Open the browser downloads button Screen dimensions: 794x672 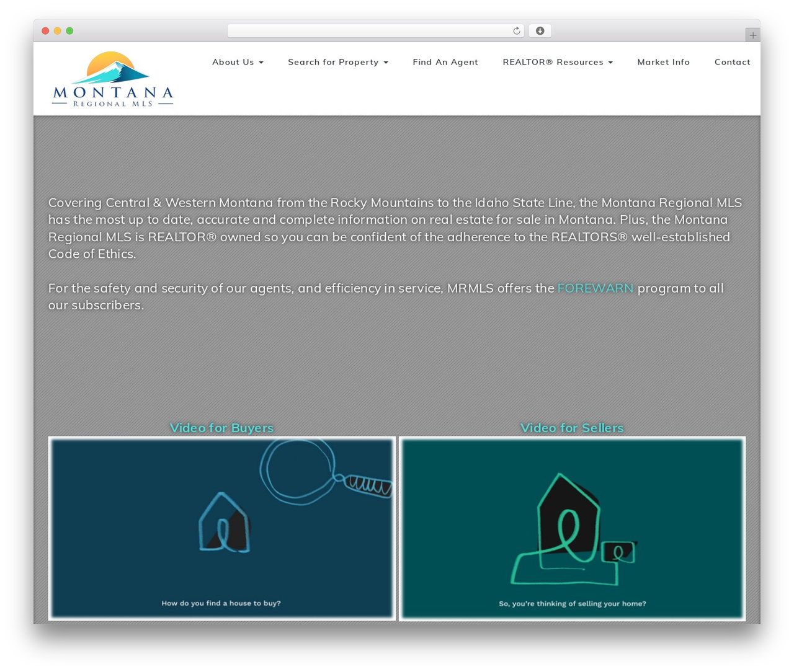(540, 31)
